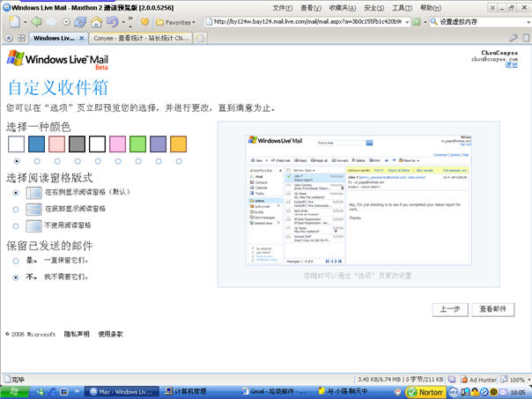The image size is (532, 399).
Task: Click the right-side reading pane layout icon
Action: click(x=34, y=193)
